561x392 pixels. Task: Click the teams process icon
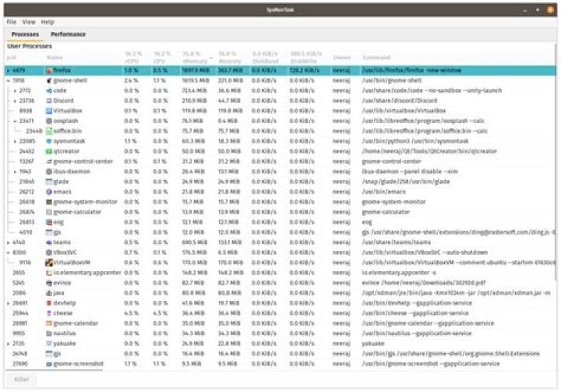pyautogui.click(x=49, y=242)
